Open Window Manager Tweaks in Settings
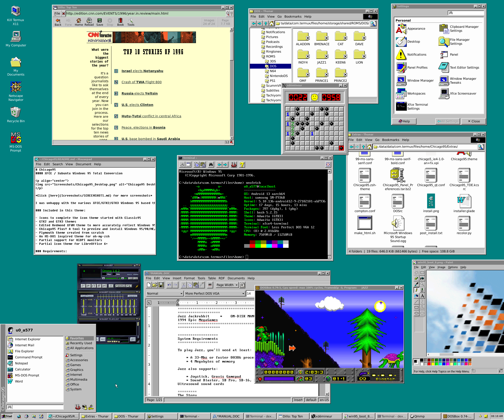504x420 pixels. (458, 81)
